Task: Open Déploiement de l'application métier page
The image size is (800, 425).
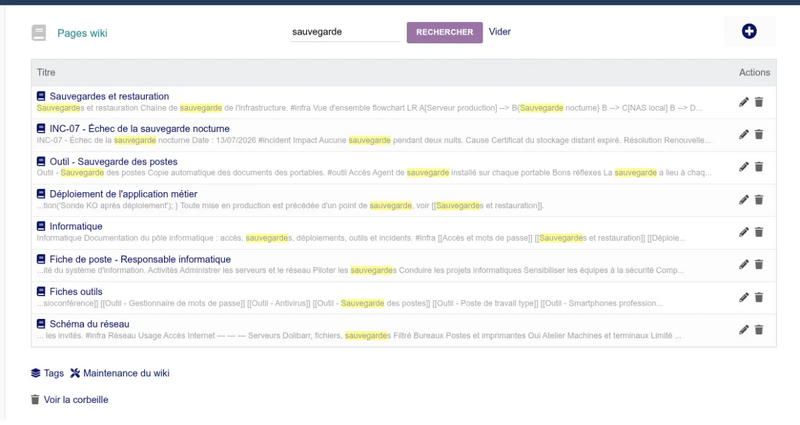Action: 123,194
